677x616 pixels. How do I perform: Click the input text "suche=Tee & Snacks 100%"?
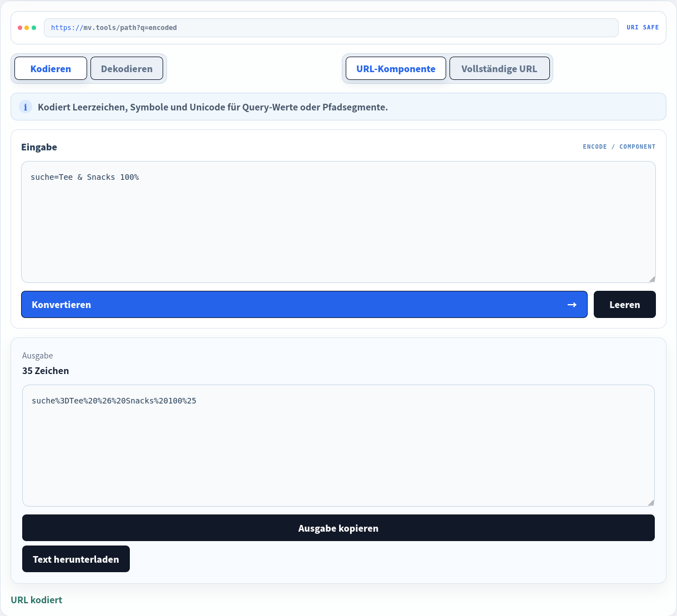click(x=85, y=177)
